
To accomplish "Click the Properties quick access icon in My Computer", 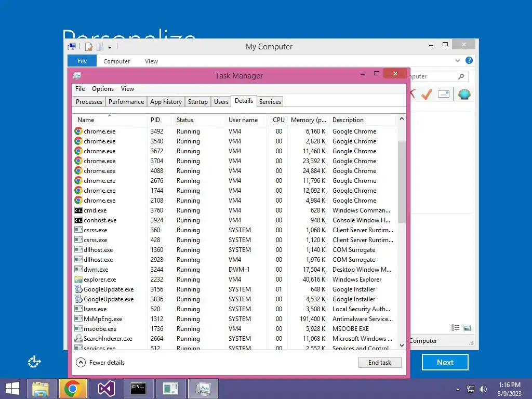I will 89,47.
